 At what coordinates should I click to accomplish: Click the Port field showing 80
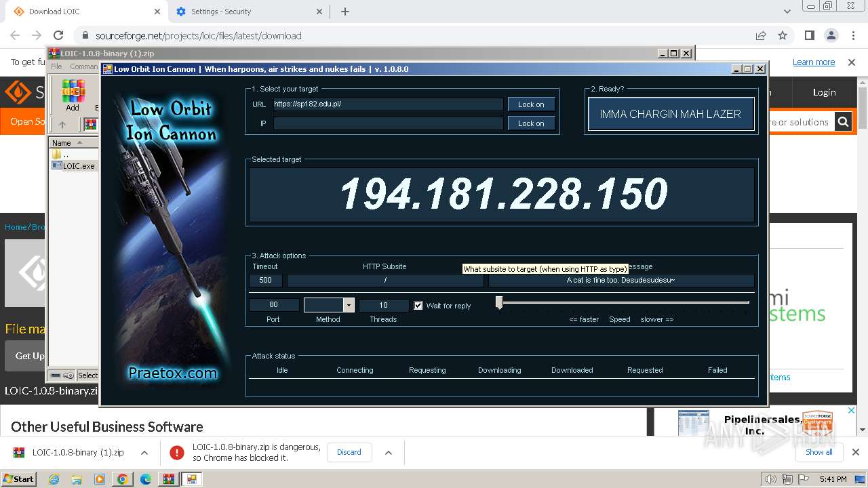[274, 305]
